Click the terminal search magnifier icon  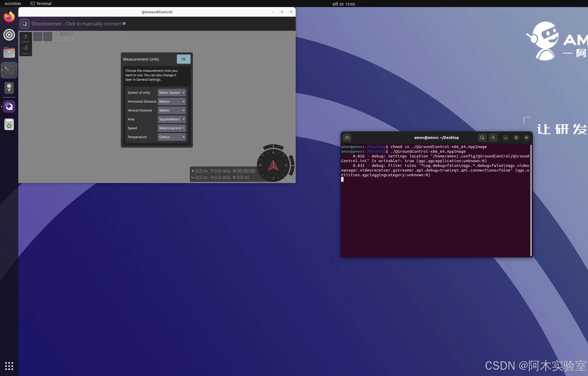point(482,138)
